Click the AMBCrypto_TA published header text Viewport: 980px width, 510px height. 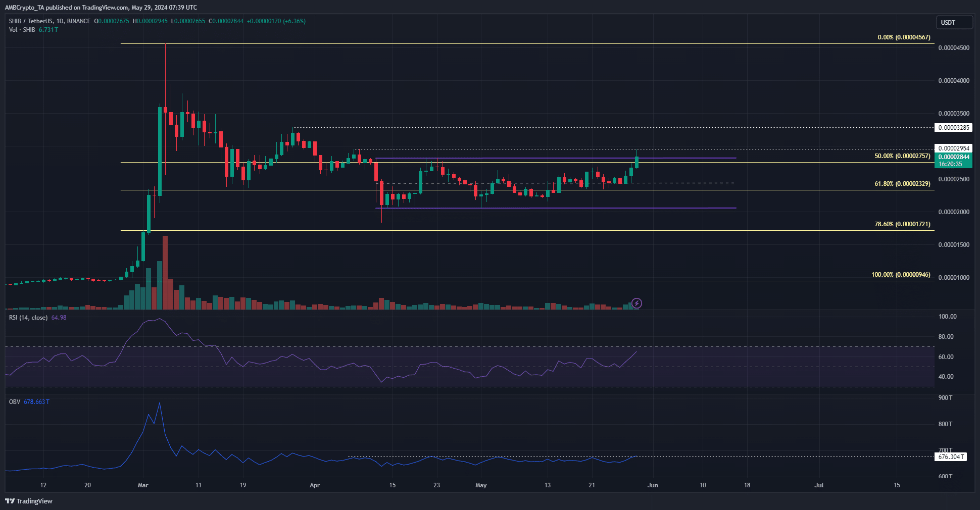(x=101, y=8)
